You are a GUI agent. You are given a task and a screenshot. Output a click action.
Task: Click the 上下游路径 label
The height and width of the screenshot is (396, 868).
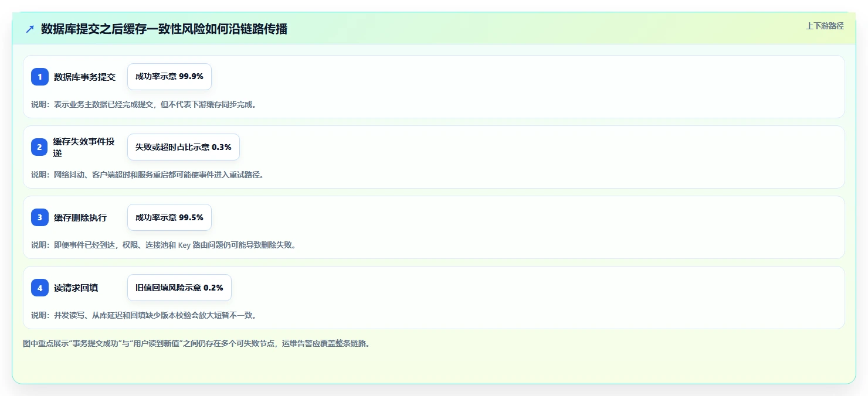[x=825, y=26]
